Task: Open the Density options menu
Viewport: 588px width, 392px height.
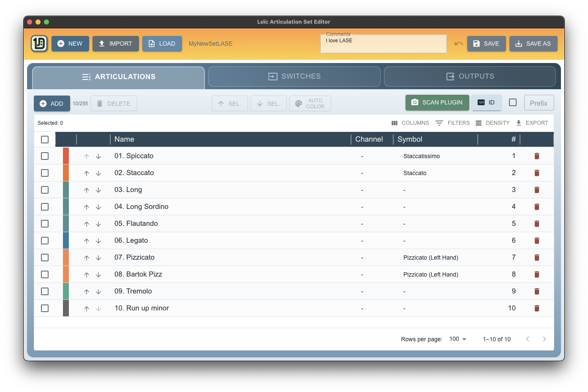Action: (x=493, y=123)
